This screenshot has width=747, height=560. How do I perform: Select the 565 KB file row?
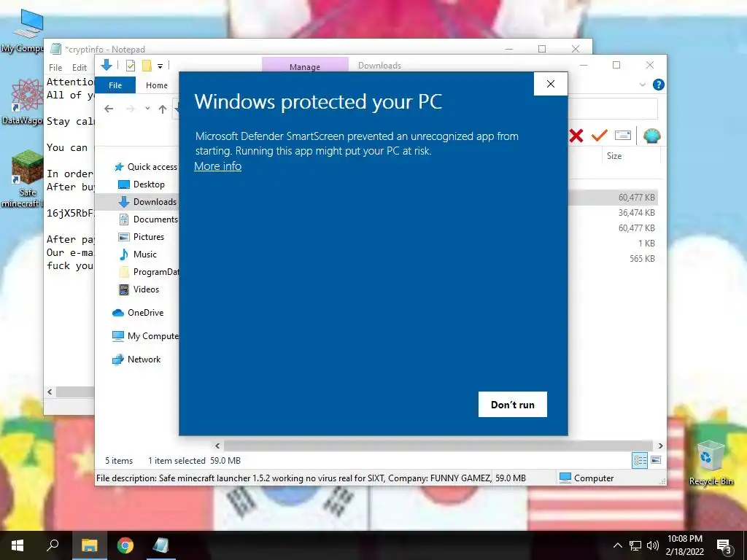tap(614, 259)
